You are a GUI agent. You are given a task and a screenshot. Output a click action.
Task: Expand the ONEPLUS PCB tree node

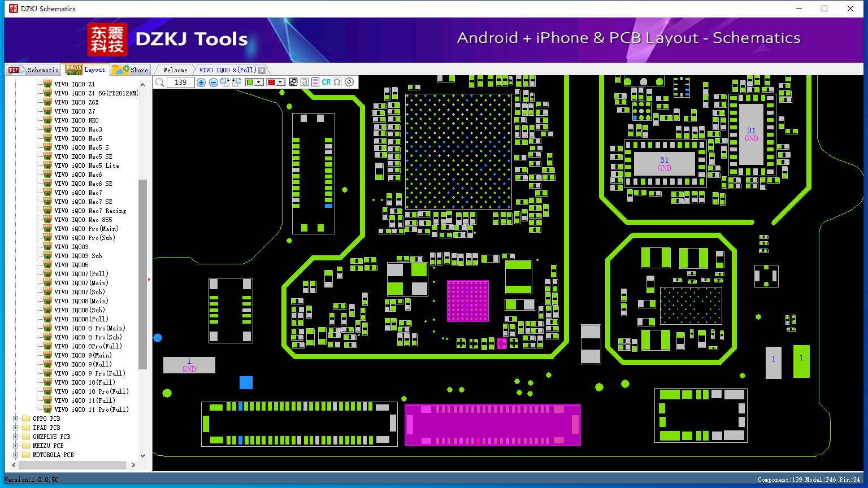click(16, 437)
